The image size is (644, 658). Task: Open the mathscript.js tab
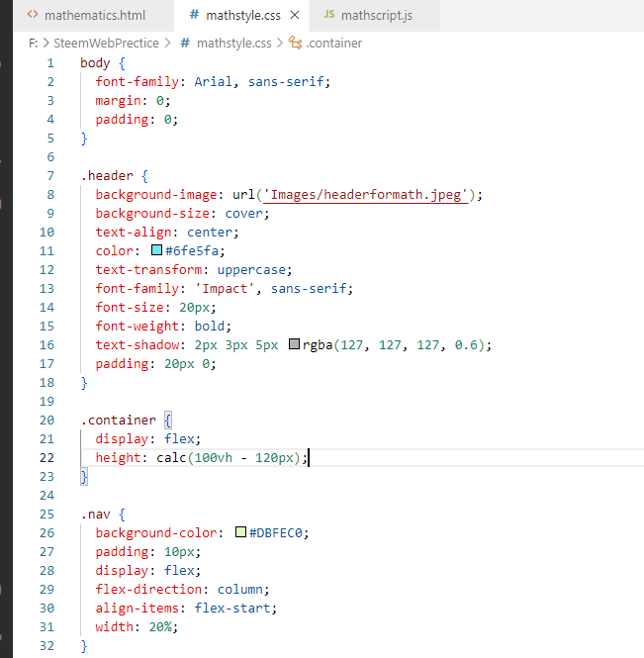pos(376,16)
